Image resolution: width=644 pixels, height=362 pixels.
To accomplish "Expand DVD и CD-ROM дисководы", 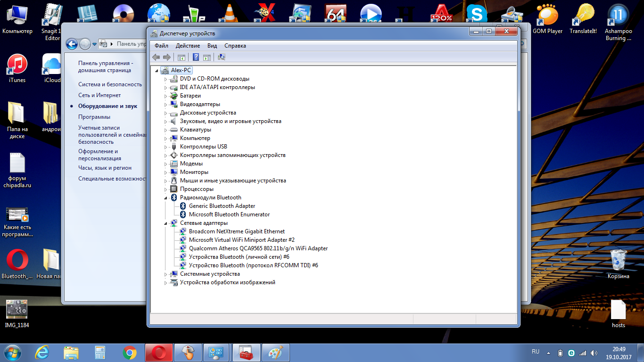I will pyautogui.click(x=165, y=79).
